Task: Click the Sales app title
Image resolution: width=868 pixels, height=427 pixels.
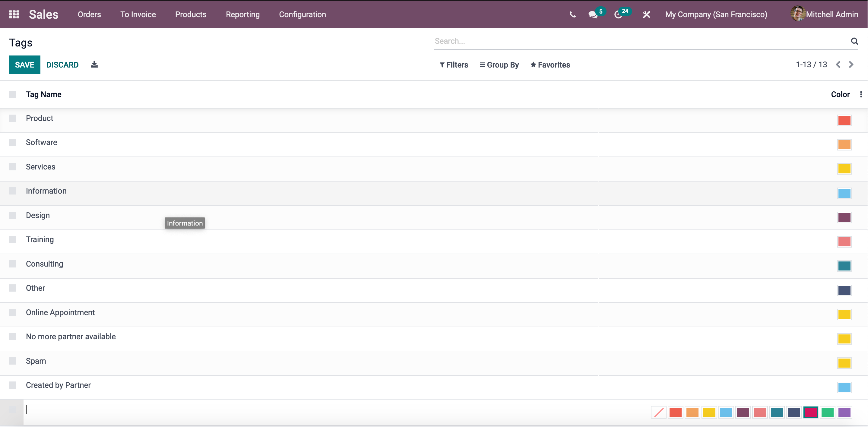Action: (x=43, y=14)
